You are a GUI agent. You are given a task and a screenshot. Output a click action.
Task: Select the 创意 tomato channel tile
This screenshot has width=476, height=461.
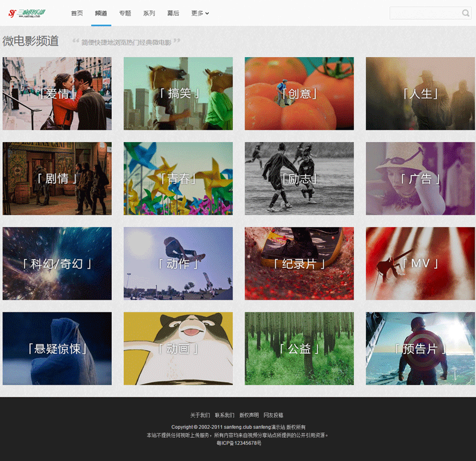[299, 93]
